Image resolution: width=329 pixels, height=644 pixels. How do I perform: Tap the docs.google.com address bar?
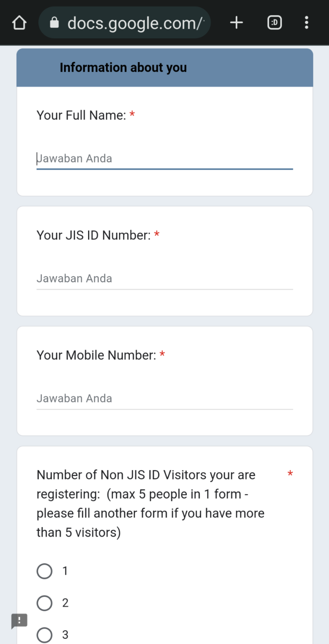coord(124,23)
